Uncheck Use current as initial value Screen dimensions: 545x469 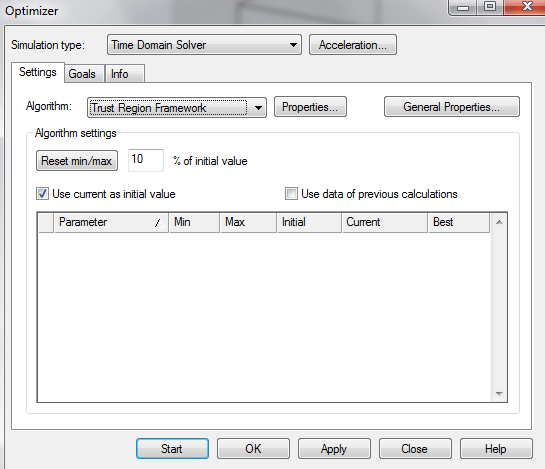pos(42,194)
